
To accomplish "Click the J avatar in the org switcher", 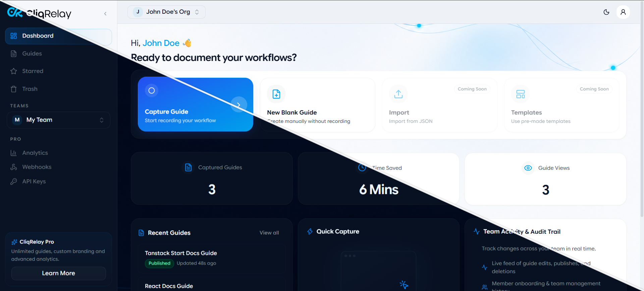I will click(138, 12).
